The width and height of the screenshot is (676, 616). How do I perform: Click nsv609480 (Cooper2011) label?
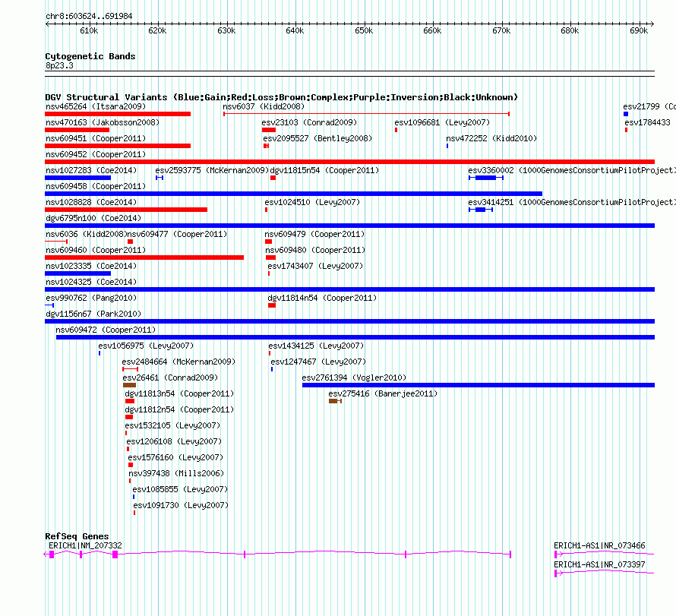point(315,250)
